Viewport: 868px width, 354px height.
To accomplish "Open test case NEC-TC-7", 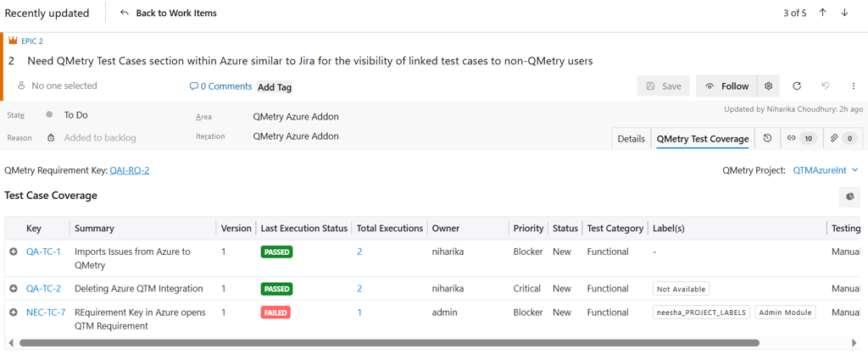I will [x=46, y=313].
